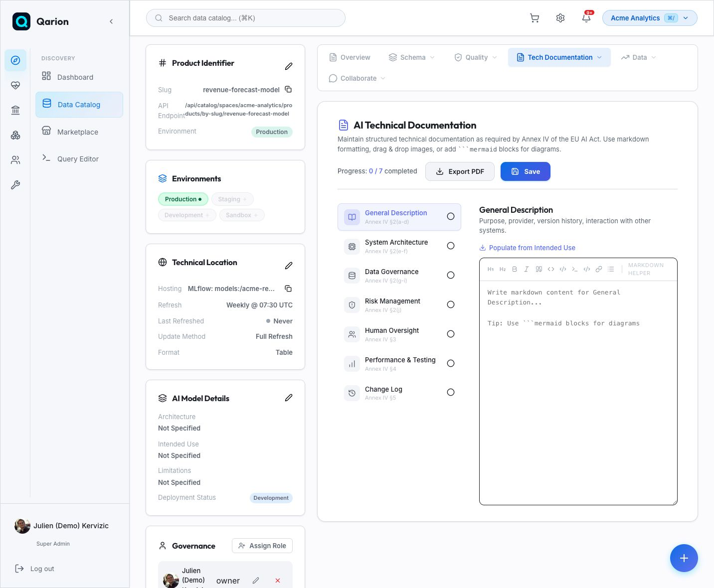Click the floating blue plus button
The height and width of the screenshot is (588, 714).
[x=684, y=558]
